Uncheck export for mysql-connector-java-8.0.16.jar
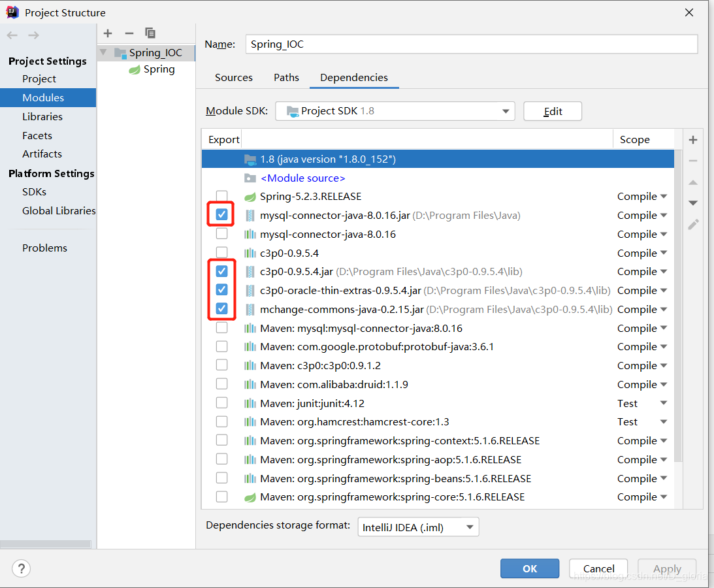The width and height of the screenshot is (714, 588). click(x=222, y=215)
